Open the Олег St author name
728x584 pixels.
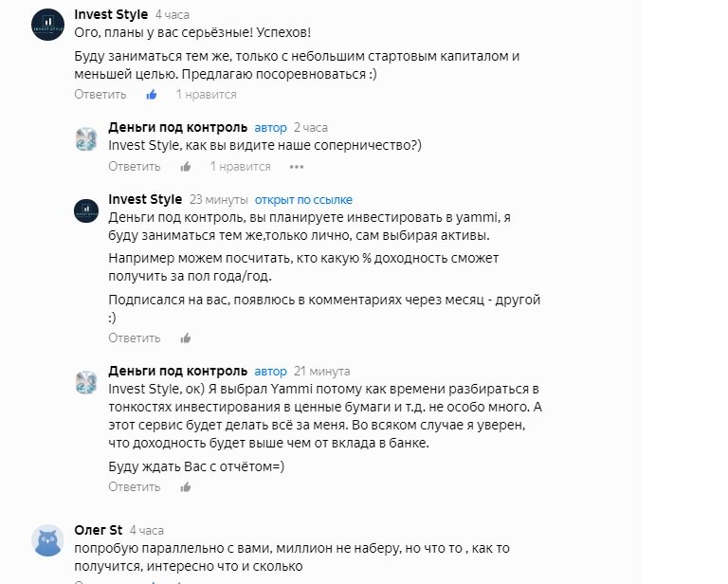[x=99, y=530]
